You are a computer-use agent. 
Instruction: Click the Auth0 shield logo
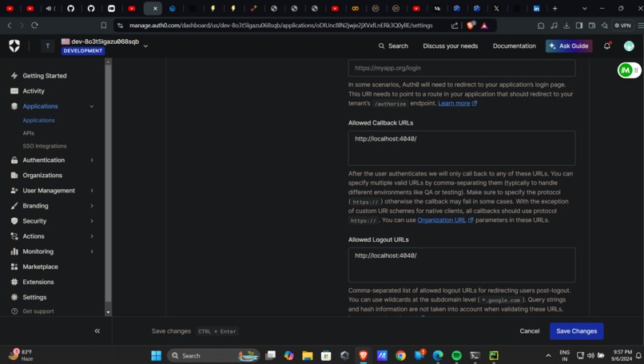14,45
